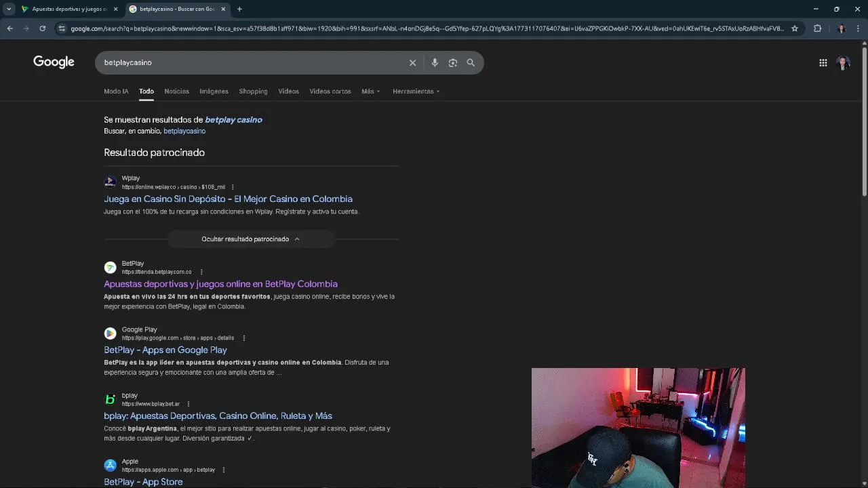Click the bplay green favicon
868x488 pixels.
(110, 399)
